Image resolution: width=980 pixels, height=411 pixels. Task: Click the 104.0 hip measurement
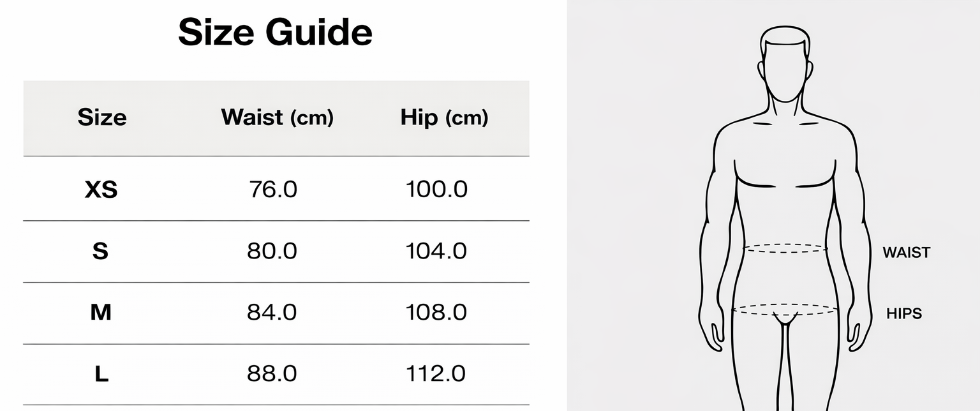436,251
